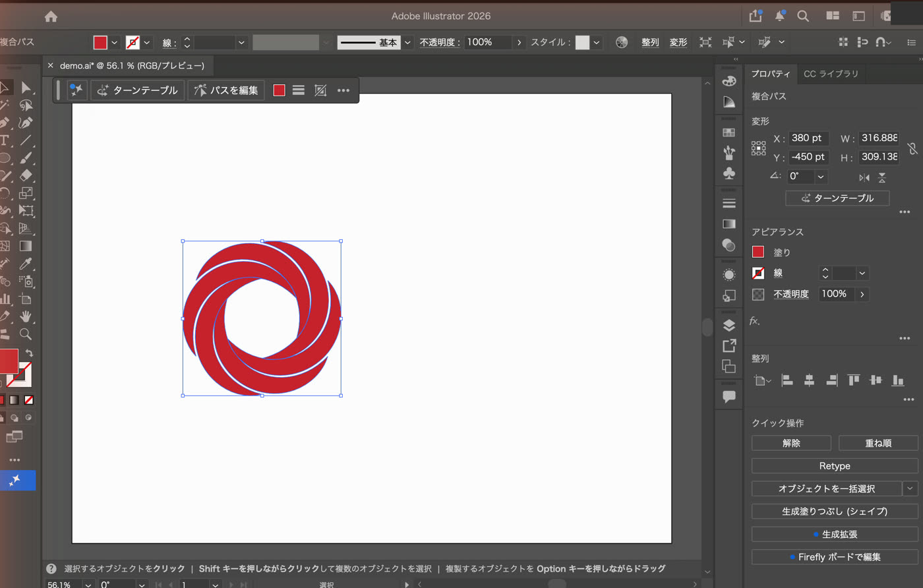This screenshot has width=923, height=588.
Task: Select the Type tool
Action: pos(4,140)
